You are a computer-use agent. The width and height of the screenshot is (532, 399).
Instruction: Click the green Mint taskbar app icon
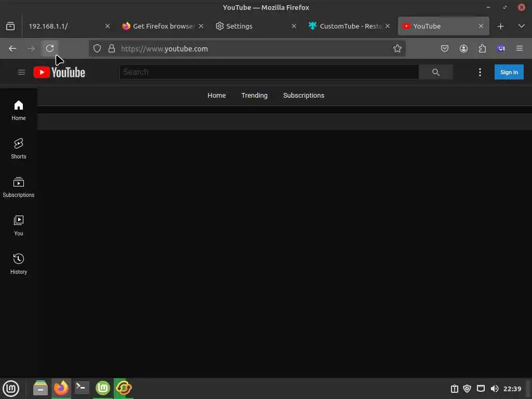pos(103,388)
